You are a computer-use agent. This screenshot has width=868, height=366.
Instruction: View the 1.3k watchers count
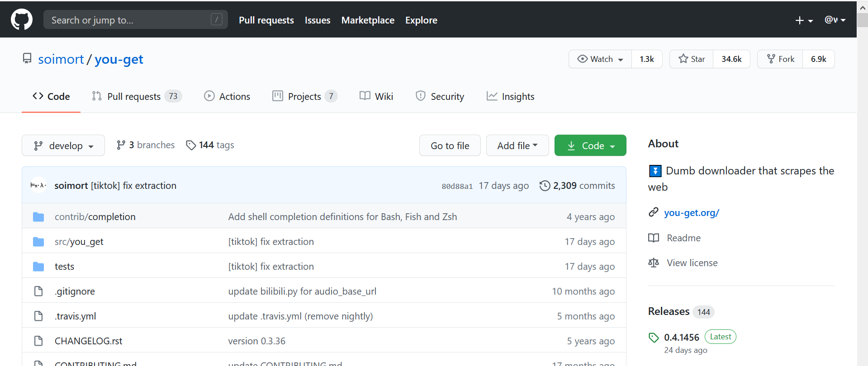647,59
